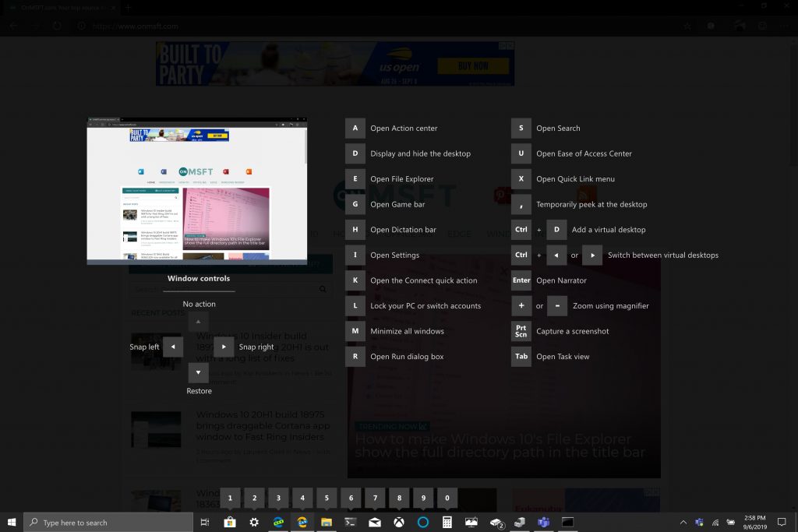Viewport: 798px width, 532px height.
Task: Click the Type here to search box
Action: [108, 523]
